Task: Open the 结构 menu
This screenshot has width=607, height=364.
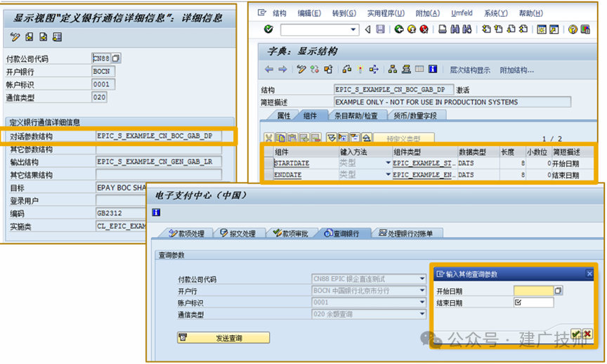Action: click(x=279, y=13)
